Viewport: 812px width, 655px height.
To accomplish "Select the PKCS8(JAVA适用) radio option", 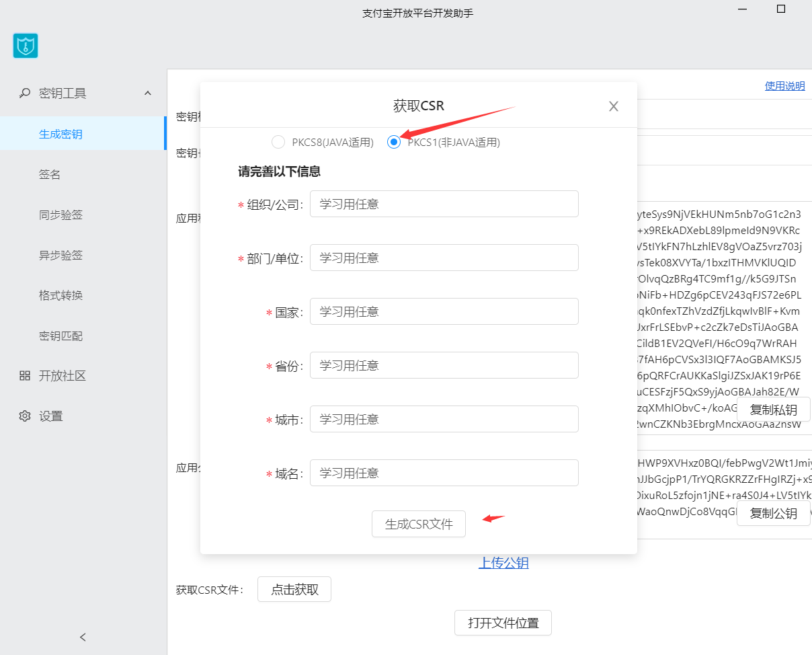I will point(278,142).
